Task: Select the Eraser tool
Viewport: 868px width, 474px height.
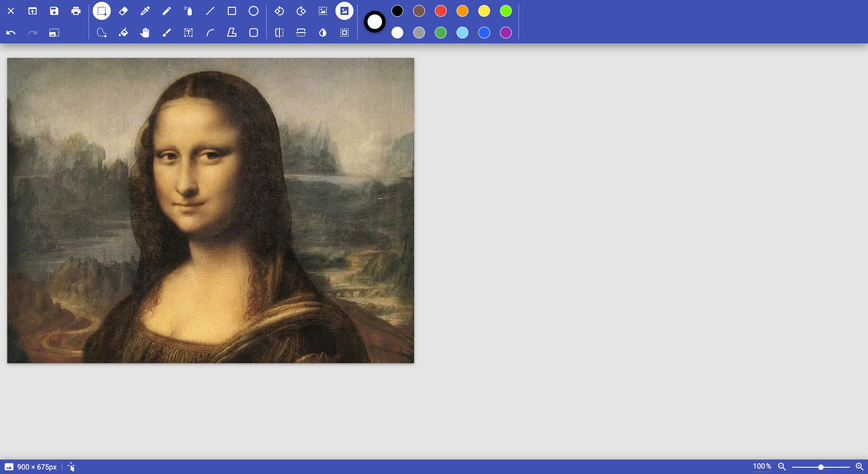Action: point(123,11)
